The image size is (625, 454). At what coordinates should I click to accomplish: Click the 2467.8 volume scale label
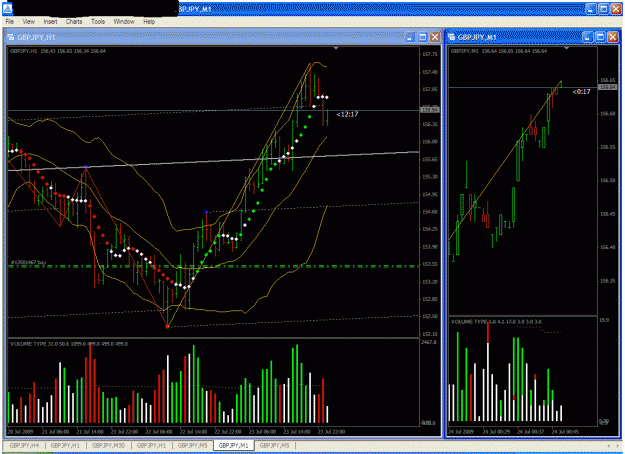[429, 342]
